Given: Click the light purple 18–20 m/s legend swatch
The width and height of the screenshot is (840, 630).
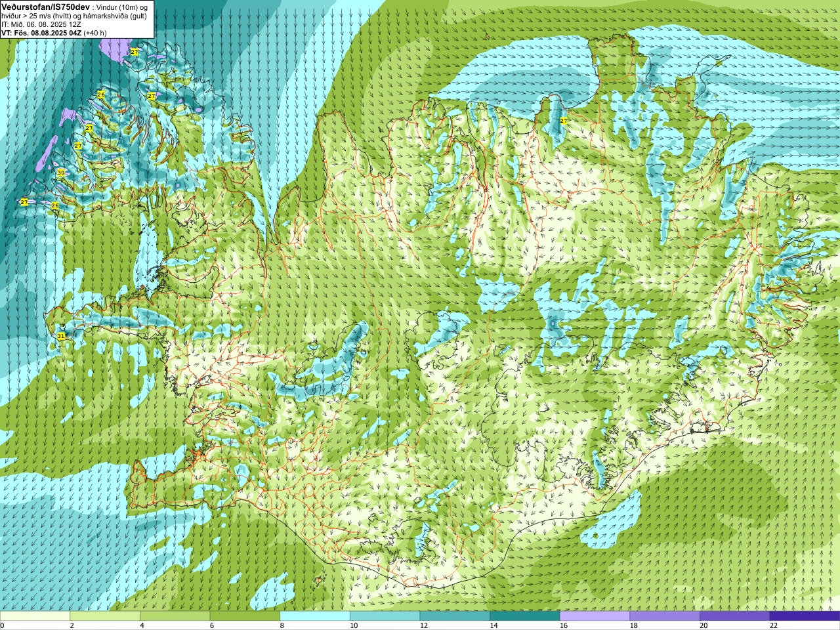Looking at the screenshot, I should [665, 616].
